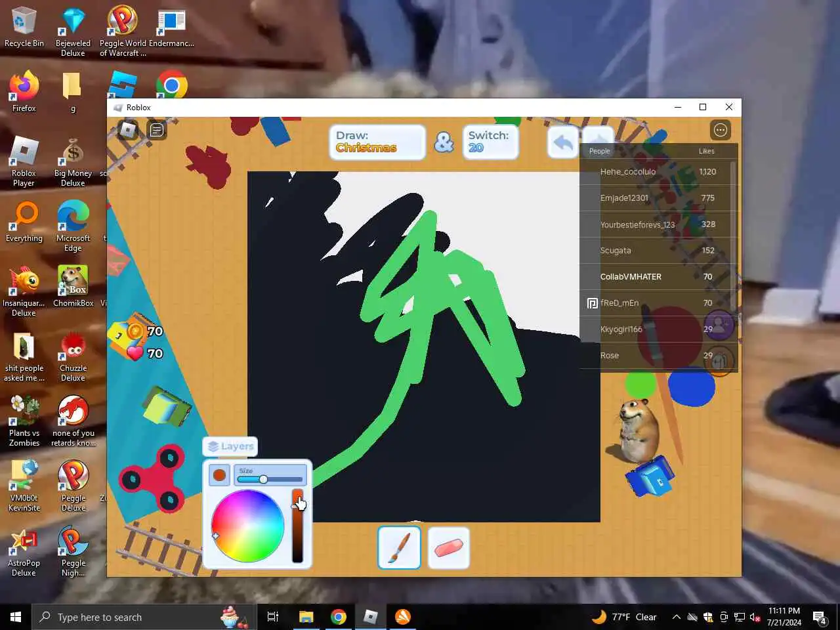840x630 pixels.
Task: Open the Everything search shortcut
Action: click(x=24, y=222)
